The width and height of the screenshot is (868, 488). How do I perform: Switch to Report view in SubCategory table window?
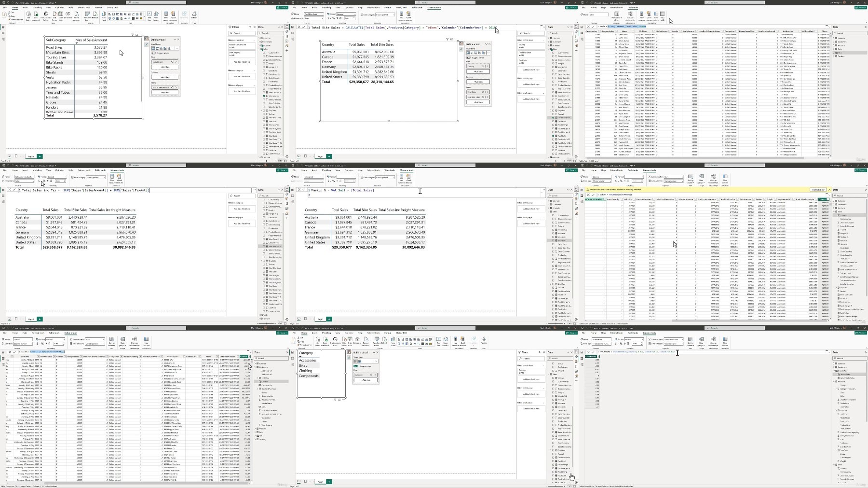point(3,28)
